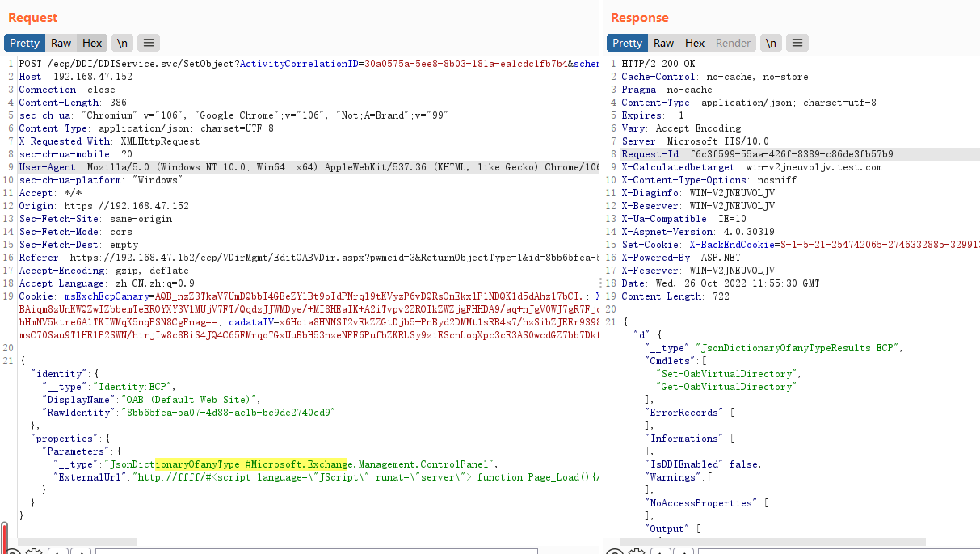
Task: Click the X-Calculatedbetarget header
Action: tap(752, 167)
